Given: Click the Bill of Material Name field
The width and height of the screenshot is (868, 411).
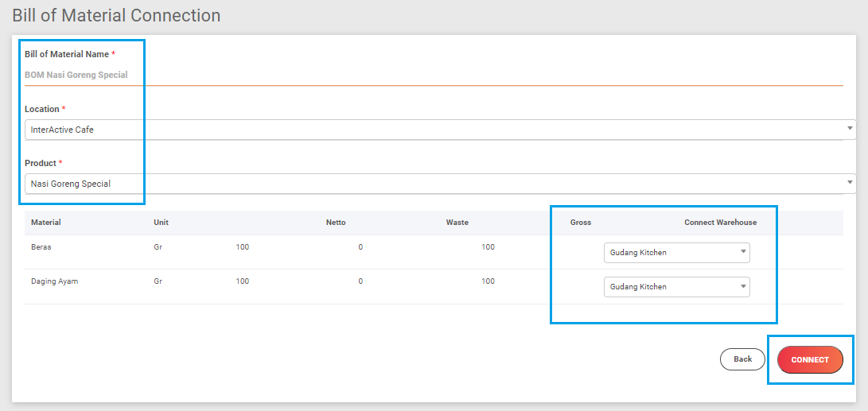Looking at the screenshot, I should pyautogui.click(x=433, y=75).
